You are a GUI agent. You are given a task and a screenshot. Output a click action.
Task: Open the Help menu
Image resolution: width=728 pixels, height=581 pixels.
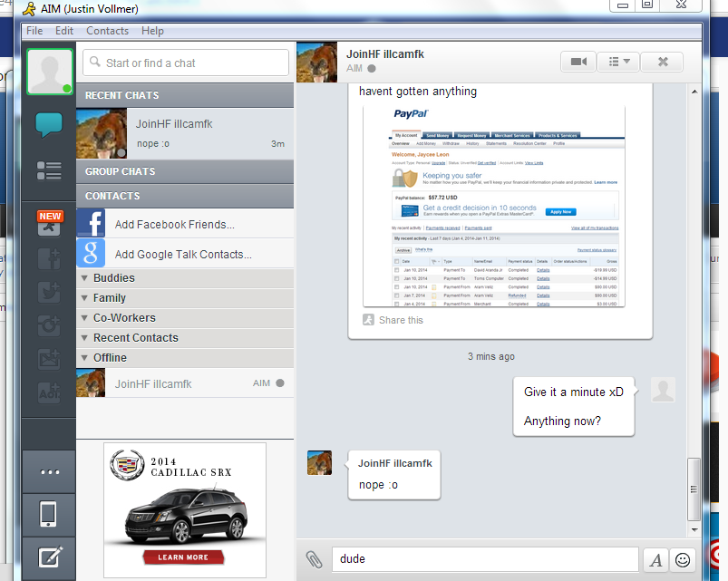152,31
